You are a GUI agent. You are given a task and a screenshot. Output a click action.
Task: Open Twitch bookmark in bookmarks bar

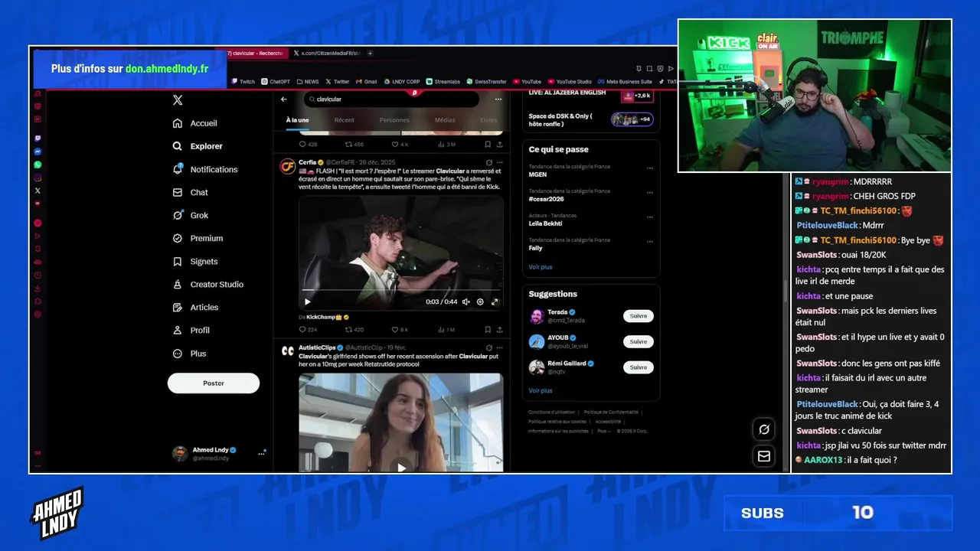pyautogui.click(x=243, y=81)
